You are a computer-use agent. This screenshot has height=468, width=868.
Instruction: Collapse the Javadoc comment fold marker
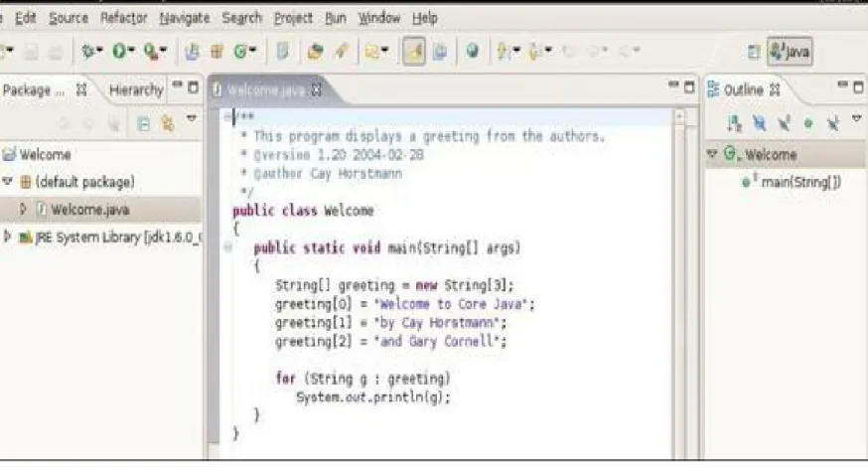tap(227, 116)
